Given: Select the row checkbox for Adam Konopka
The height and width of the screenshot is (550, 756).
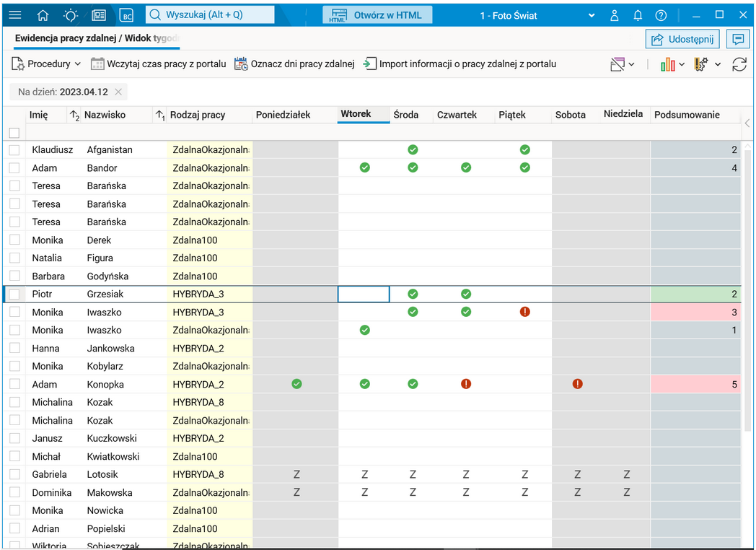Looking at the screenshot, I should (x=14, y=385).
